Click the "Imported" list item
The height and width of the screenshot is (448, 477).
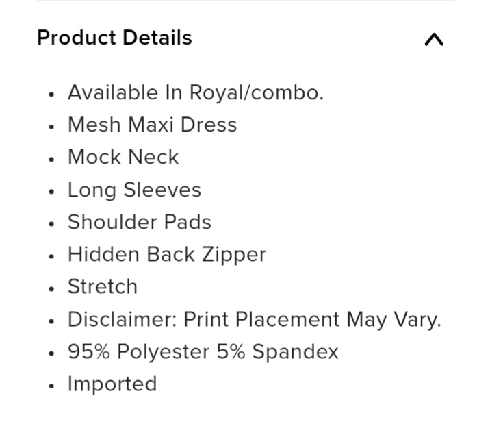[112, 384]
